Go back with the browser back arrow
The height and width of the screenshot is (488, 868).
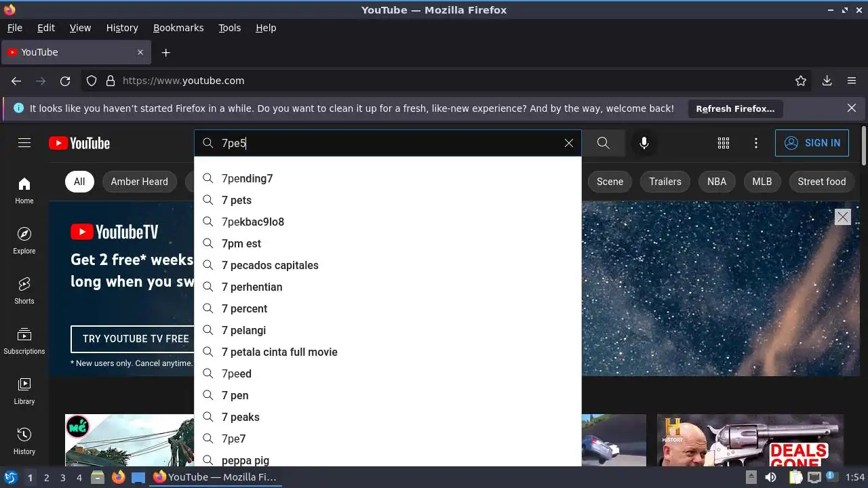16,81
